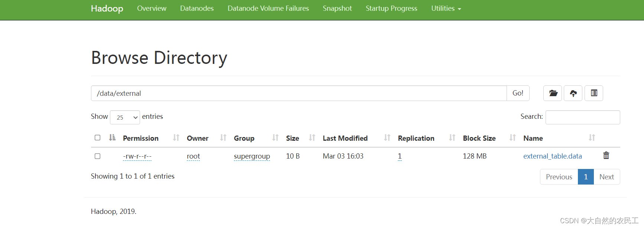Click the 10 B size cell
644x228 pixels.
tap(293, 156)
